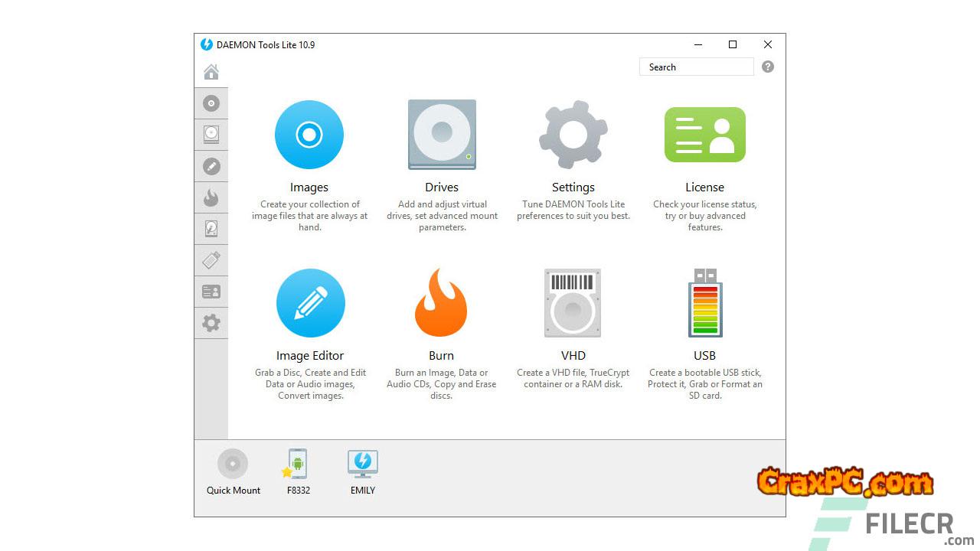980x551 pixels.
Task: Click in the Search field
Action: [697, 67]
